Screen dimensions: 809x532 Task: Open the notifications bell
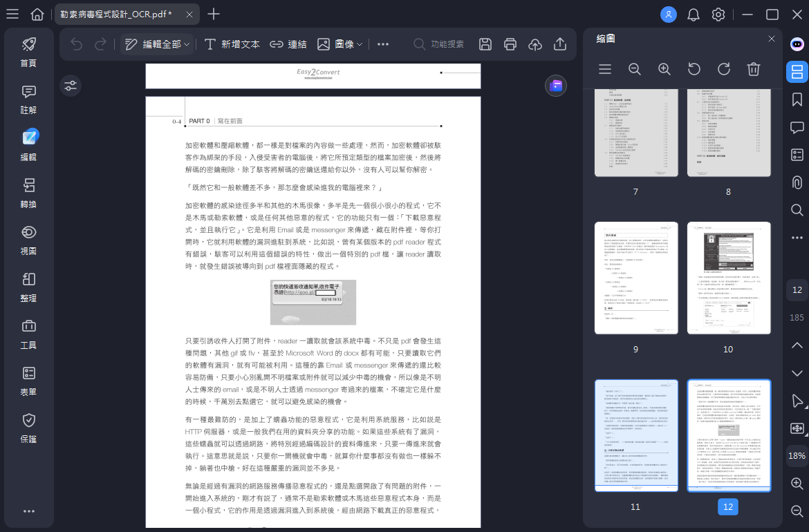[694, 15]
